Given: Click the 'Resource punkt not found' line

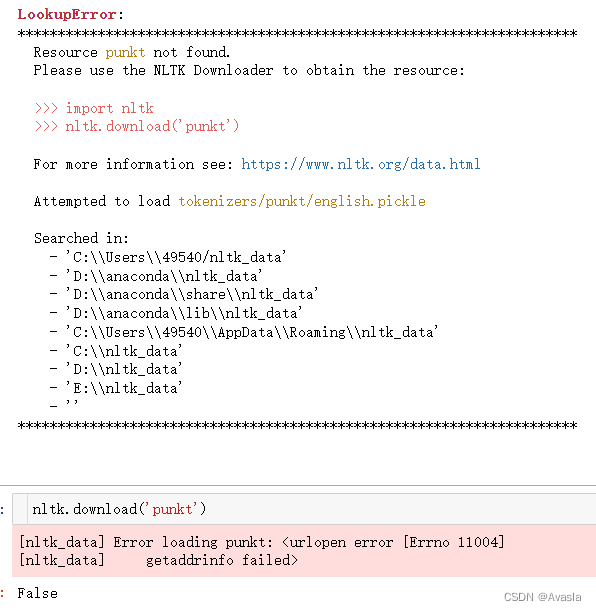Looking at the screenshot, I should coord(132,52).
